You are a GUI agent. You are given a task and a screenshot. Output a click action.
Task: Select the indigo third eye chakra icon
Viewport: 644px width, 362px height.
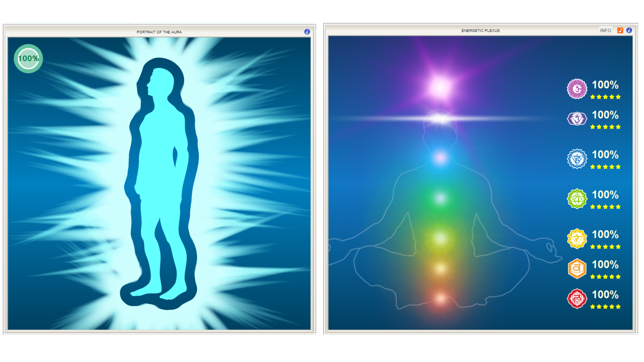click(x=577, y=119)
